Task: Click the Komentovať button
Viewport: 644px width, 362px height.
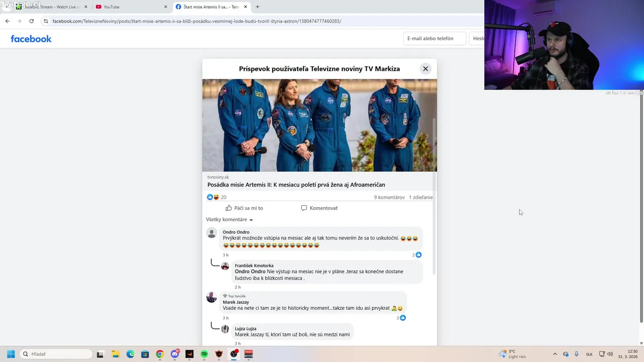Action: tap(319, 208)
